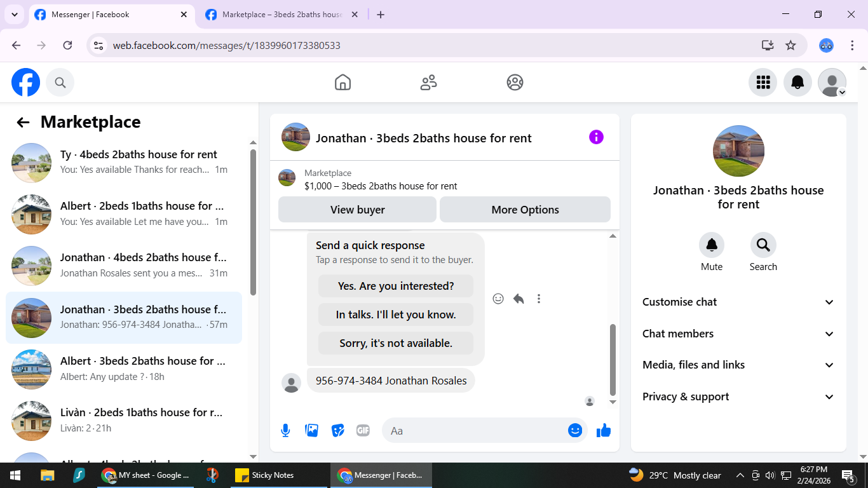The image size is (868, 488).
Task: Open the Windows Start button
Action: coord(15,475)
